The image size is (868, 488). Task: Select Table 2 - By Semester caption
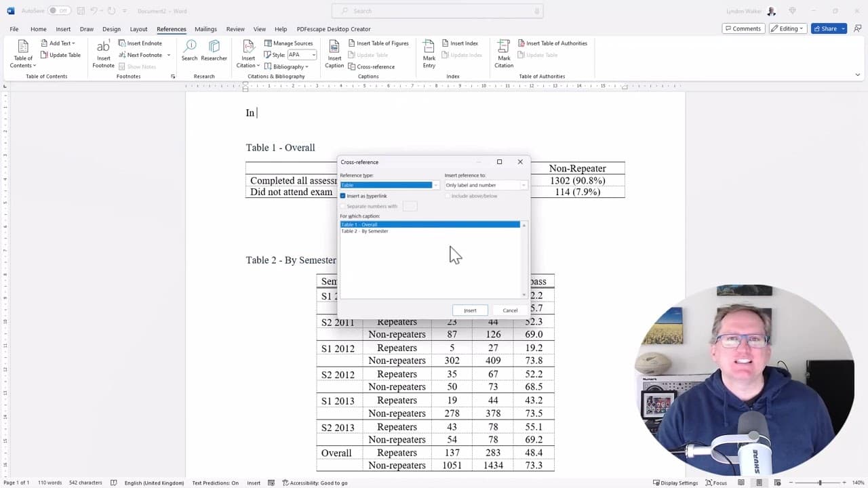[365, 231]
